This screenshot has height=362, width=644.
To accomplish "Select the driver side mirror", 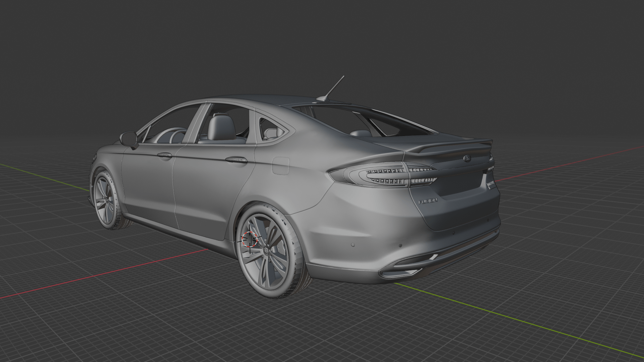I will tap(129, 139).
